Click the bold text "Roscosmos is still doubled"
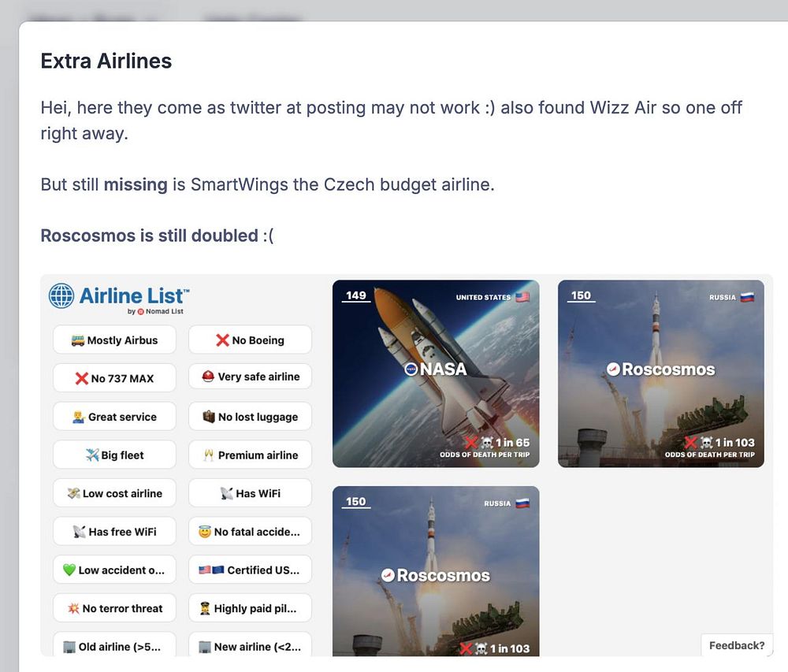The image size is (788, 672). click(149, 236)
